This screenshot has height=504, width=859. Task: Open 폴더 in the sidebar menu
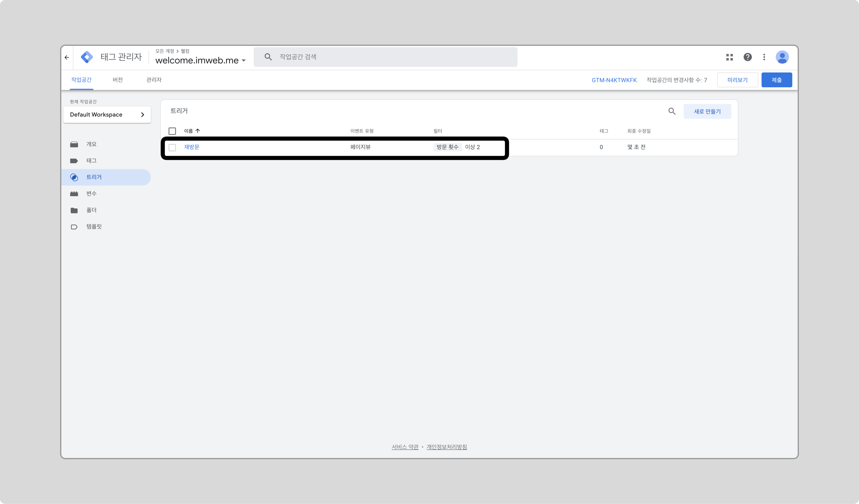91,210
